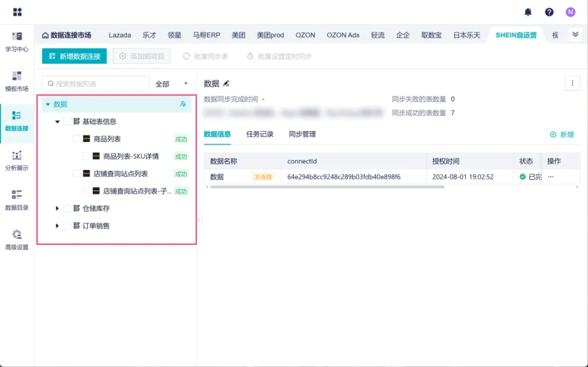Click the help question mark icon

pos(549,12)
